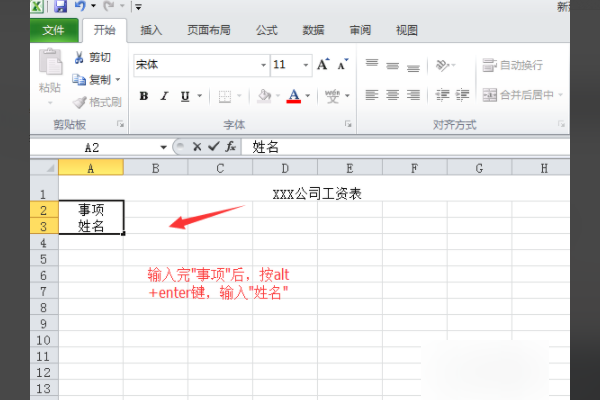
Task: Click the cell borders icon
Action: [225, 96]
